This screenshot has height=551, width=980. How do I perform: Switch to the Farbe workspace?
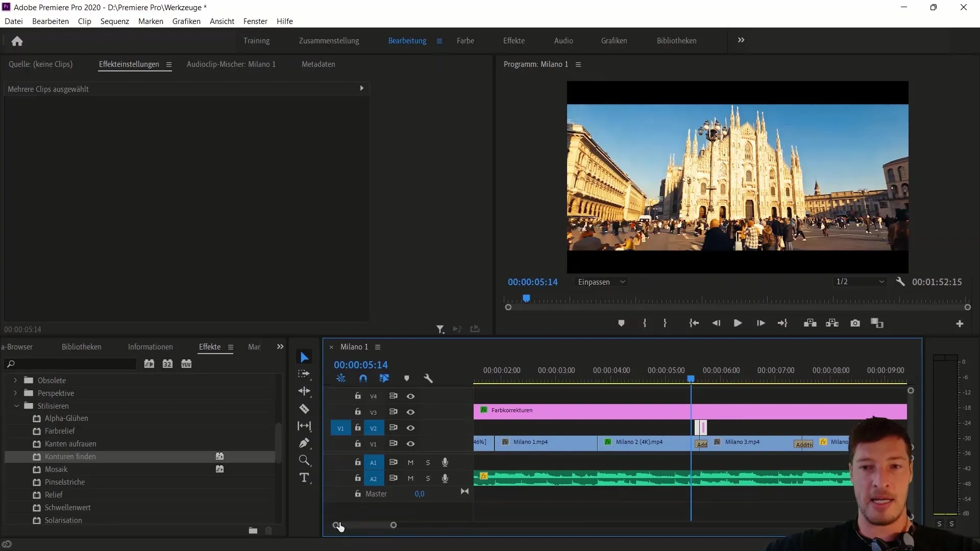465,41
